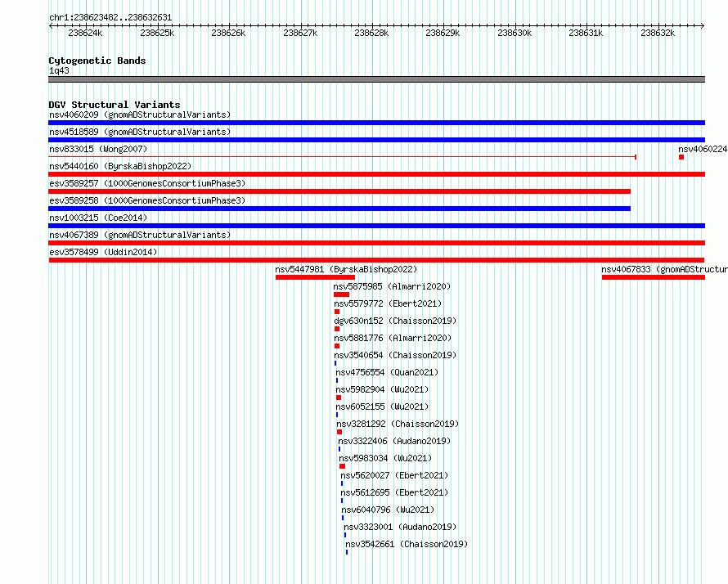Select the Cytogenetic Bands track heading
The image size is (728, 584).
pyautogui.click(x=97, y=61)
